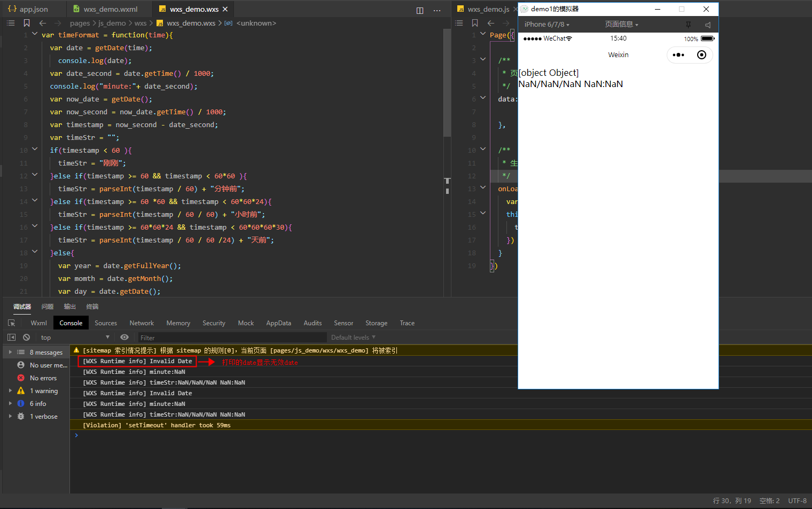Image resolution: width=812 pixels, height=509 pixels.
Task: Collapse the else fold arrow at line 18
Action: click(x=35, y=252)
